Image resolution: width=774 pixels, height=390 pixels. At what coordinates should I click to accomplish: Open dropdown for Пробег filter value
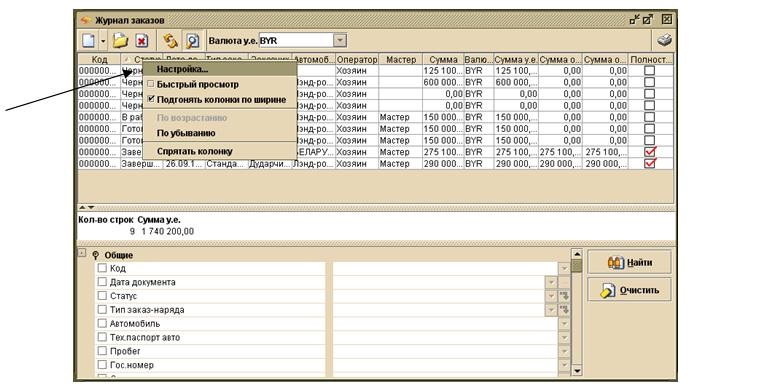pyautogui.click(x=564, y=351)
